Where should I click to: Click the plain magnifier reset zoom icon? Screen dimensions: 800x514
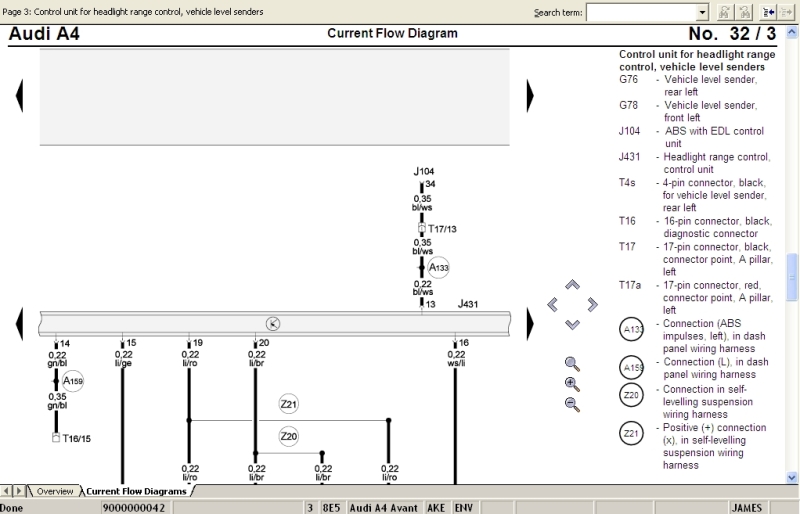click(x=572, y=364)
